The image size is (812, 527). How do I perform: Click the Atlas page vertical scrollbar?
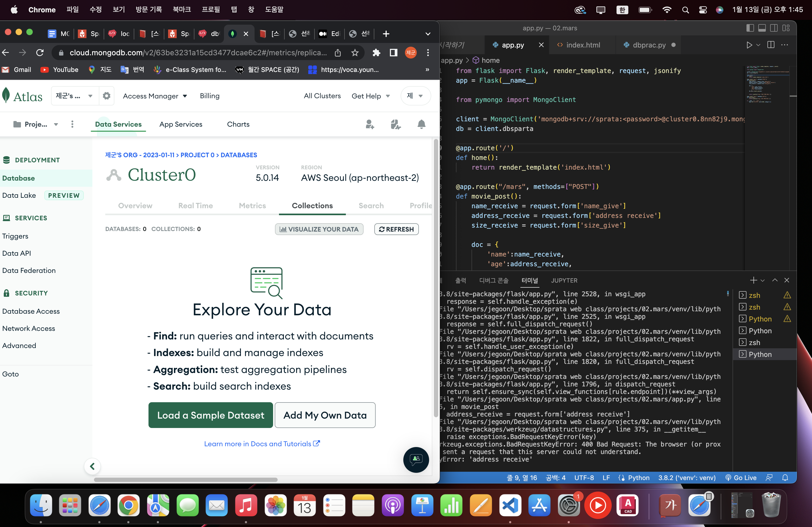click(x=436, y=278)
